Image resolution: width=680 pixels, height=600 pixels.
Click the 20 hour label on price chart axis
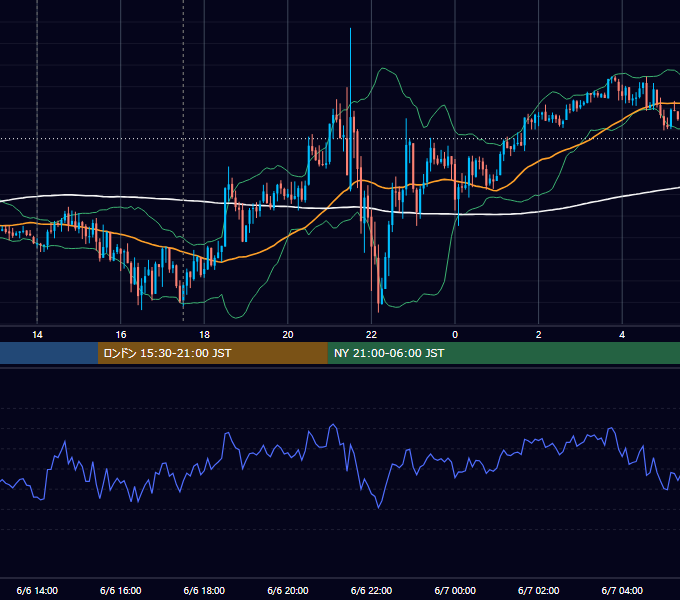(288, 335)
